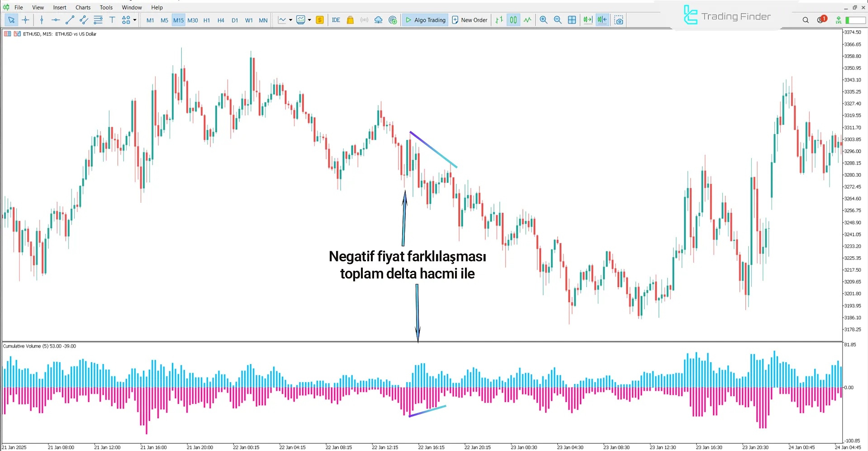Select the Text annotation tool
The width and height of the screenshot is (868, 451).
[x=112, y=20]
